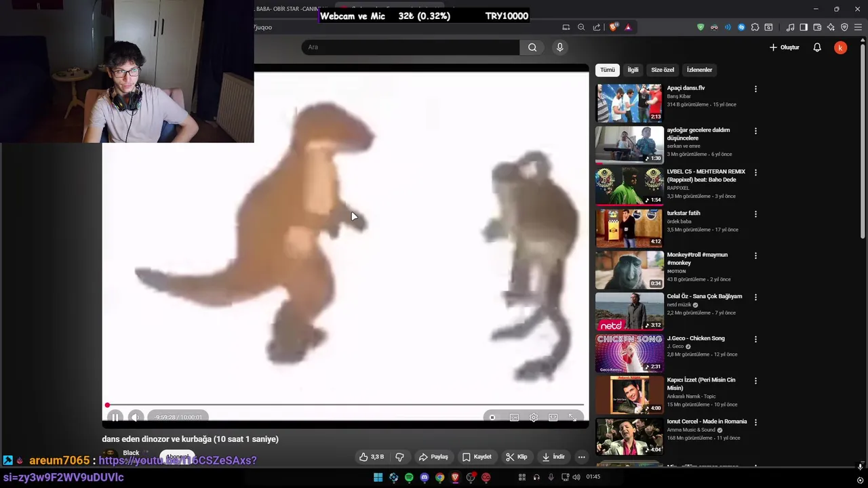
Task: Toggle subtitles in the video player
Action: click(x=514, y=418)
